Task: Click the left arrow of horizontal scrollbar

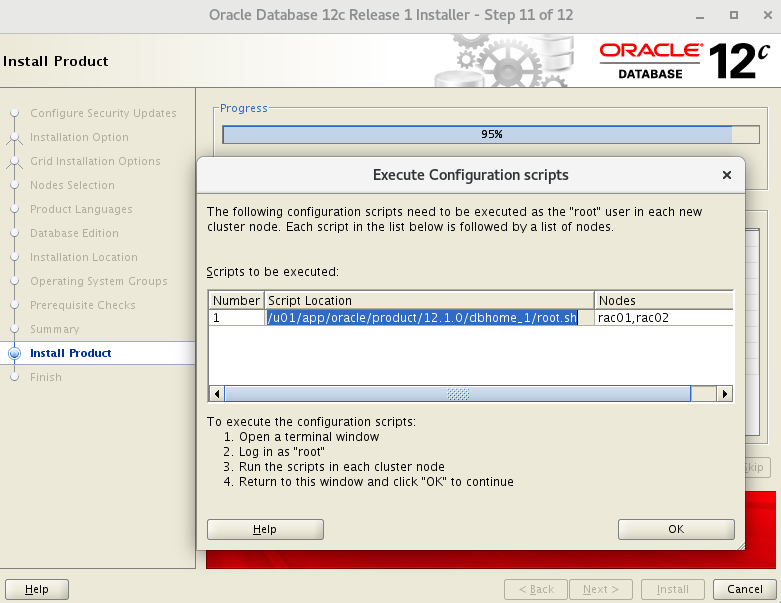Action: point(216,394)
